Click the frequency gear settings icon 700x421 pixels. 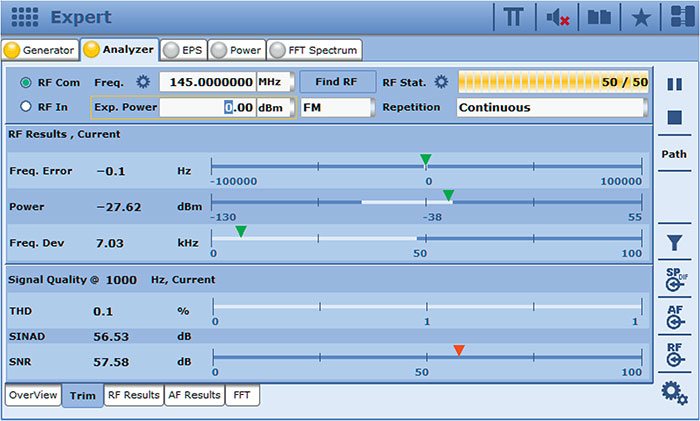click(142, 82)
